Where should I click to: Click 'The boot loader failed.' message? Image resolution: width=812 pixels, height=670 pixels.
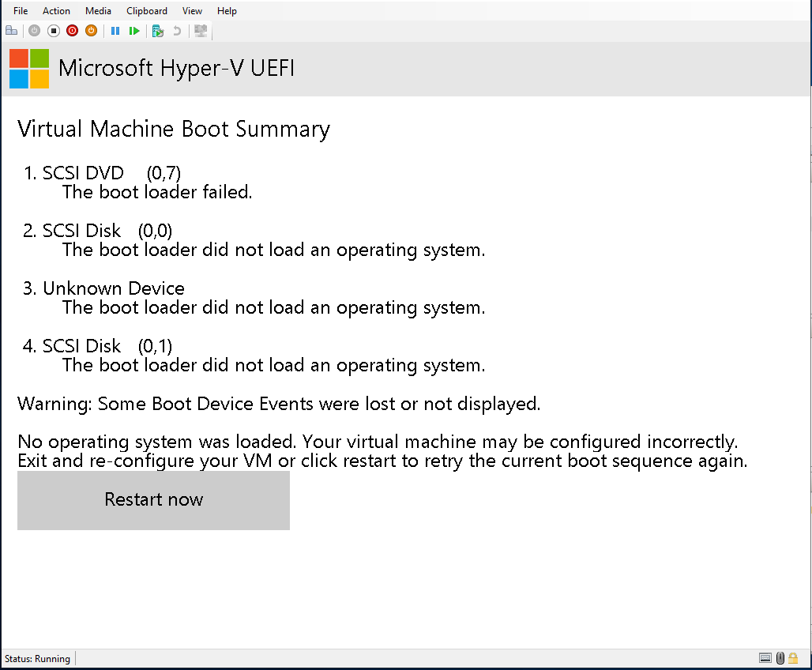coord(157,192)
